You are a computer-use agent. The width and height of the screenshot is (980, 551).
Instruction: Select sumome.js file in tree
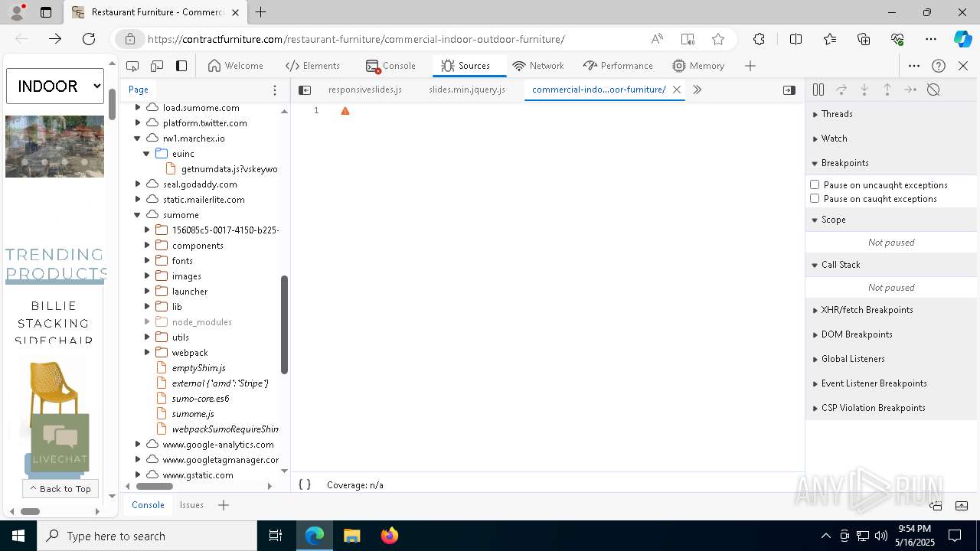[x=193, y=414]
